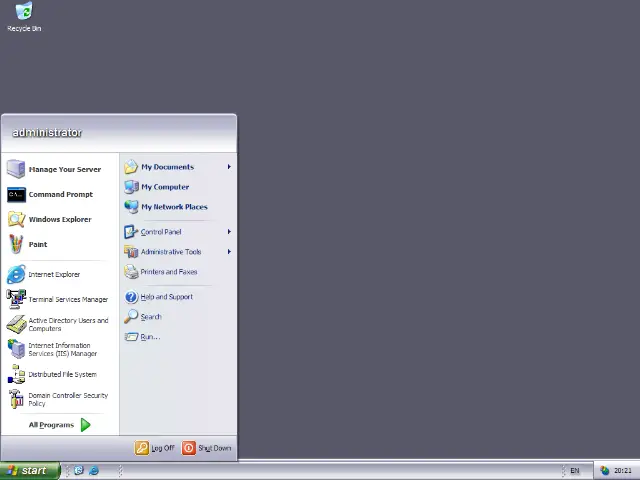Image resolution: width=640 pixels, height=480 pixels.
Task: Open Active Directory Users and Computers icon
Action: click(x=16, y=324)
